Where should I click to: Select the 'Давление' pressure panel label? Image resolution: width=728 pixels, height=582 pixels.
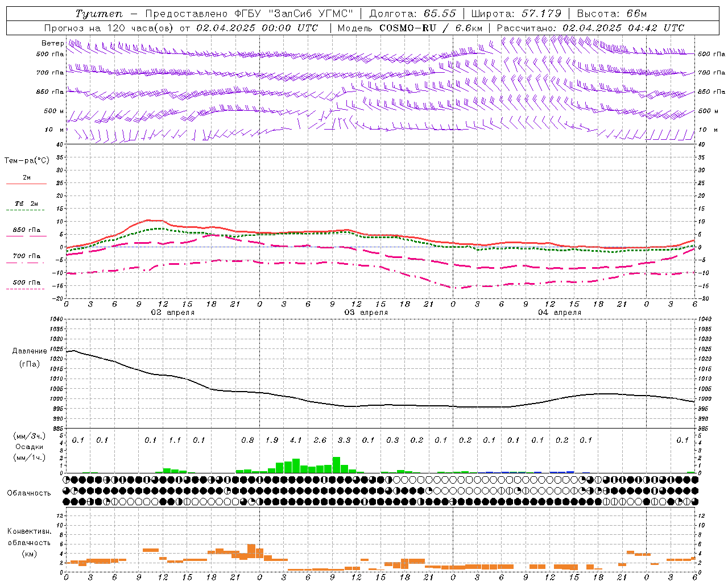click(x=30, y=351)
